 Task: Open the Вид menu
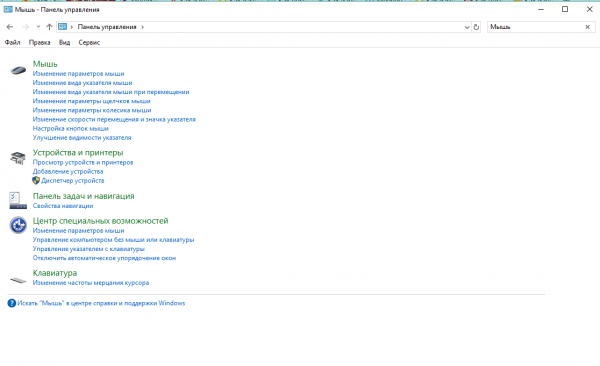64,42
